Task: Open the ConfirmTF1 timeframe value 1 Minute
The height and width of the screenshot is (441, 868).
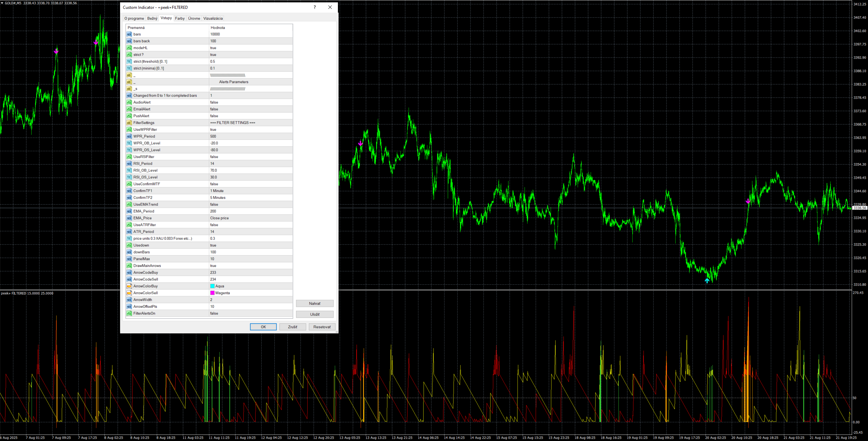Action: click(x=217, y=191)
